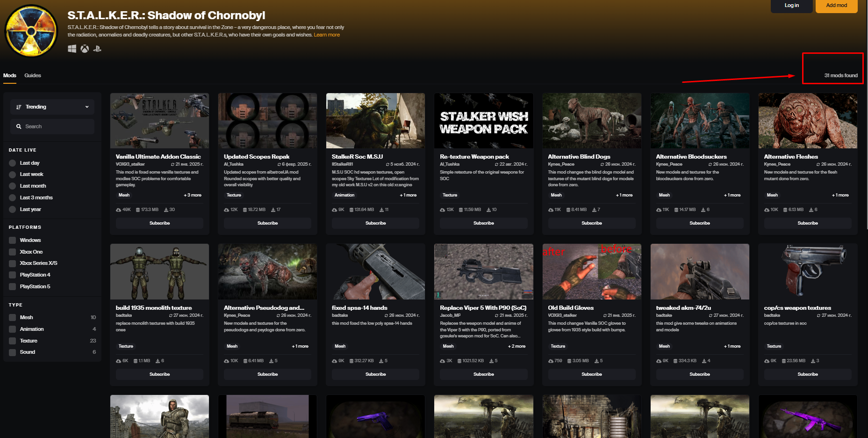Filter by the Sound type checkbox
This screenshot has width=868, height=438.
[x=13, y=352]
